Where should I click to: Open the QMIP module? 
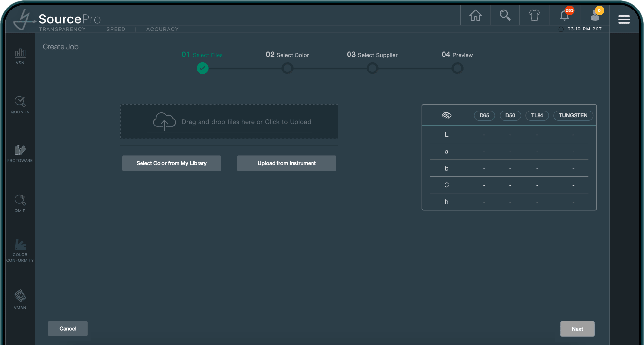pos(20,203)
